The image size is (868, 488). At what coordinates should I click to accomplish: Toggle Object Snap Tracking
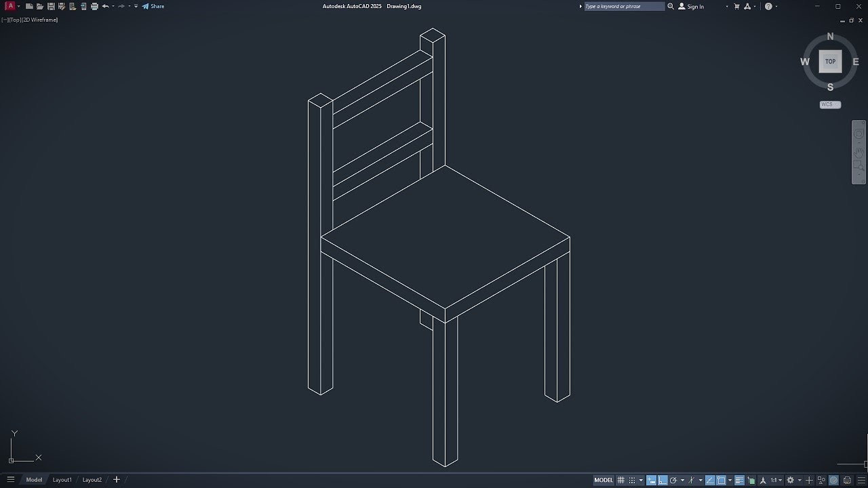click(710, 480)
